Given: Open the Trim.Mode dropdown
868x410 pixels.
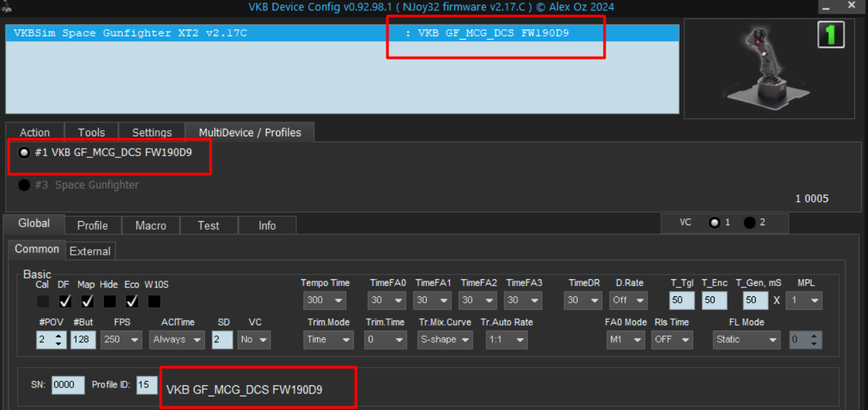Looking at the screenshot, I should pyautogui.click(x=328, y=339).
